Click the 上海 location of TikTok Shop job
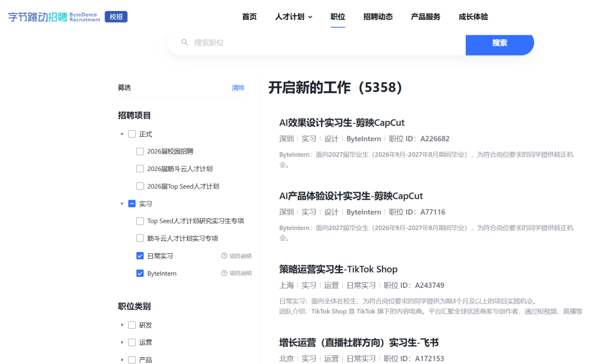 click(x=286, y=285)
